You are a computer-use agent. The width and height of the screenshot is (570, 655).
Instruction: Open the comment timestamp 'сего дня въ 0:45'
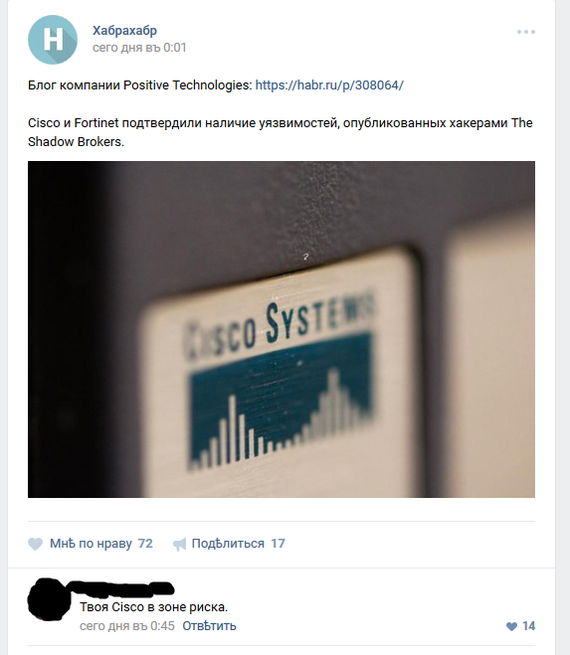pyautogui.click(x=127, y=626)
